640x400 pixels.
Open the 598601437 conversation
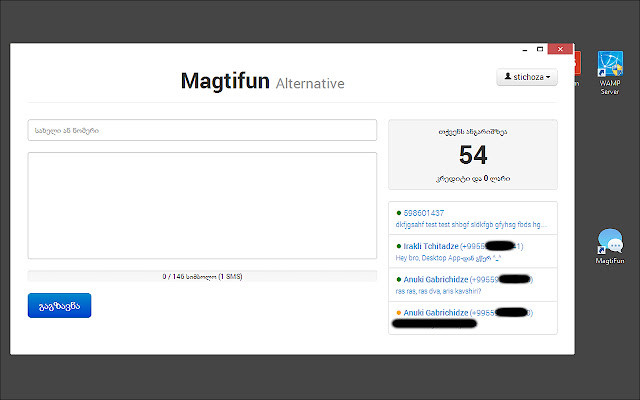(x=473, y=218)
